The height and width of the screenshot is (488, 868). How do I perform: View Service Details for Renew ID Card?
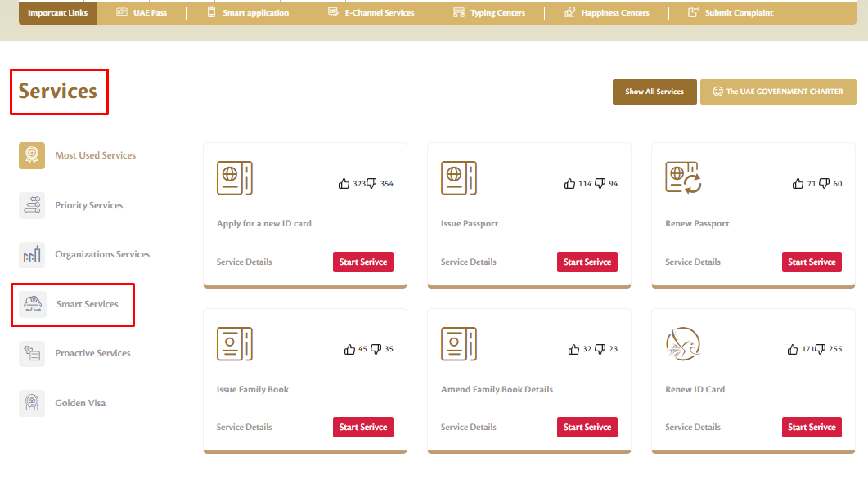(693, 427)
